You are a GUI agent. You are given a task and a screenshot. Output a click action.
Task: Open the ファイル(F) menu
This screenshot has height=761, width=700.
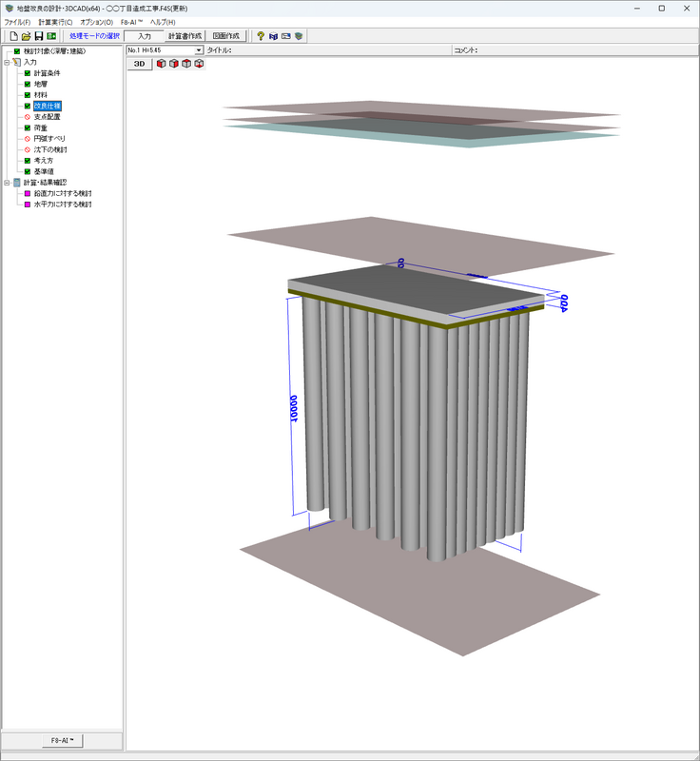(x=18, y=22)
